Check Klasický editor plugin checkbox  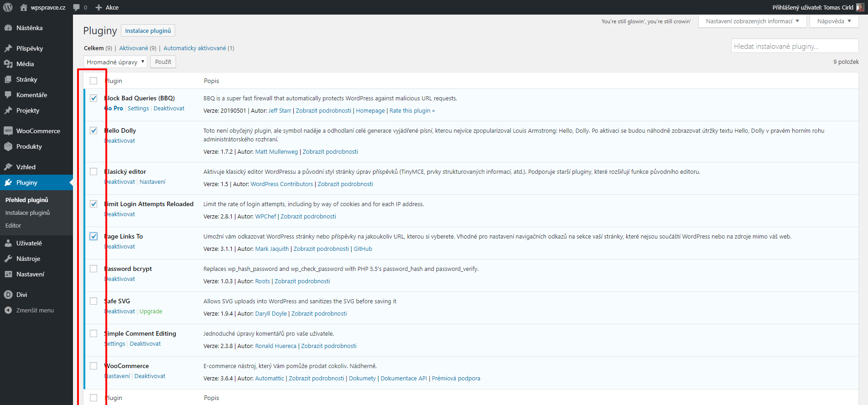click(x=94, y=171)
